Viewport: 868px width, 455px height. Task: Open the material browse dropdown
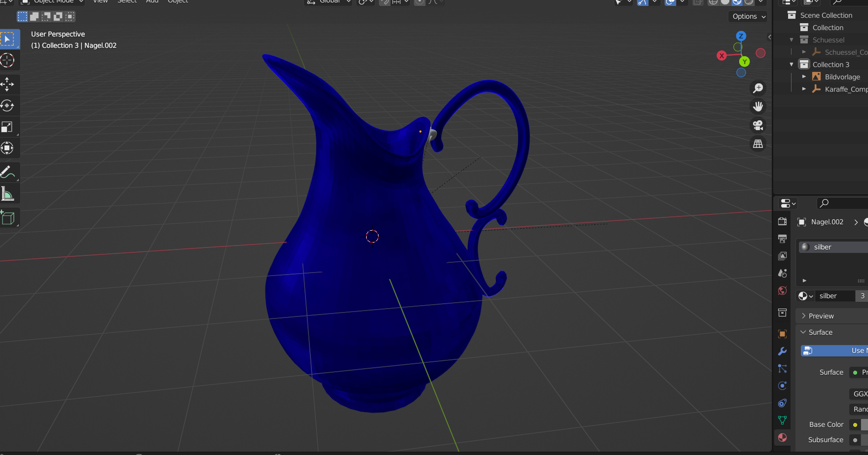tap(805, 296)
